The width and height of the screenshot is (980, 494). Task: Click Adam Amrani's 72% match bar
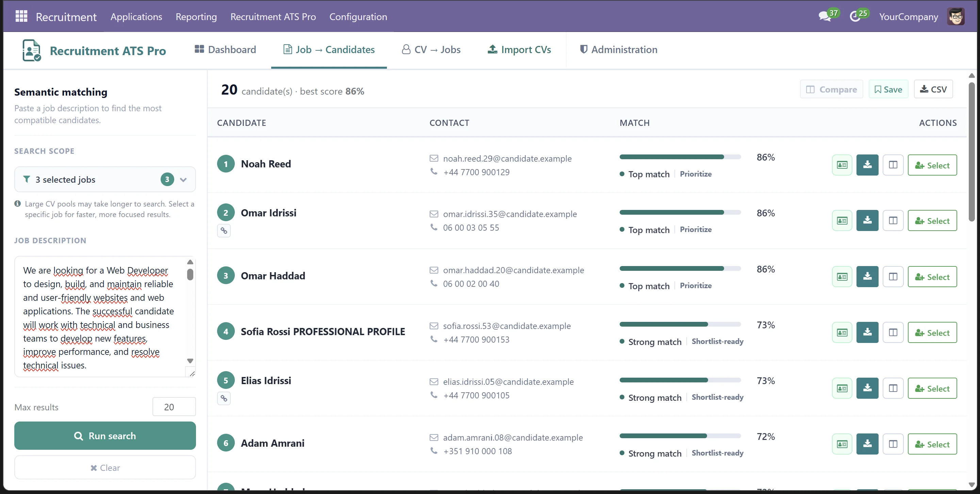[x=680, y=436]
